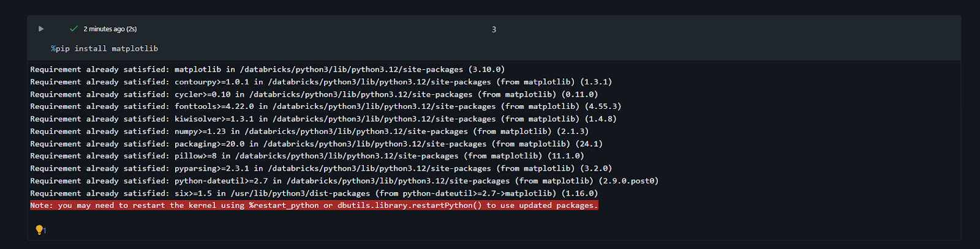Select the pillow requirement output line
Viewport: 980px width, 249px height.
click(307, 156)
